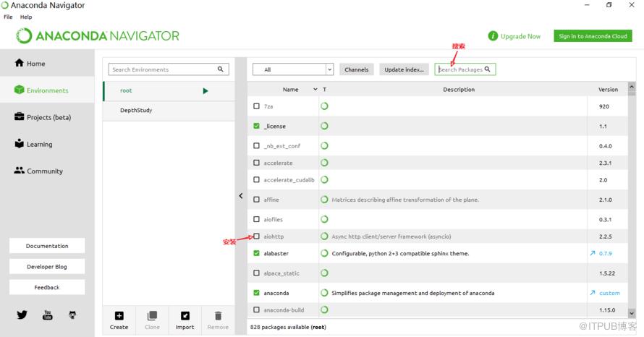This screenshot has width=644, height=337.
Task: Check the accelerate package checkbox
Action: [257, 163]
